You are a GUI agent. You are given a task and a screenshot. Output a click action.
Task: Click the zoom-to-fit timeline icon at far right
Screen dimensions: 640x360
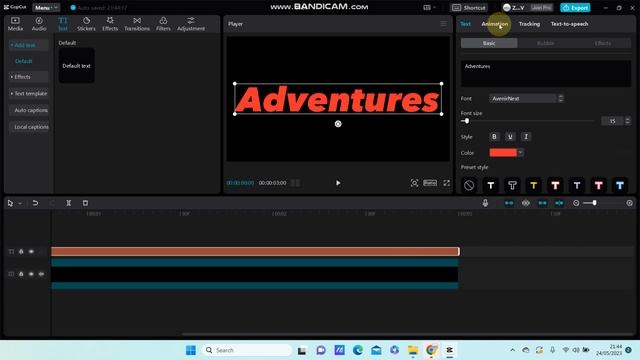629,203
